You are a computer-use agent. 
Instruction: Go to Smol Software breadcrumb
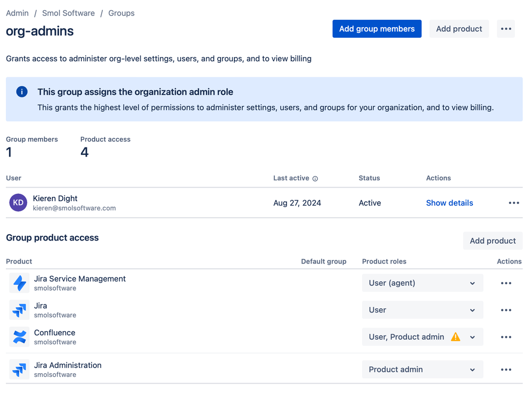69,13
